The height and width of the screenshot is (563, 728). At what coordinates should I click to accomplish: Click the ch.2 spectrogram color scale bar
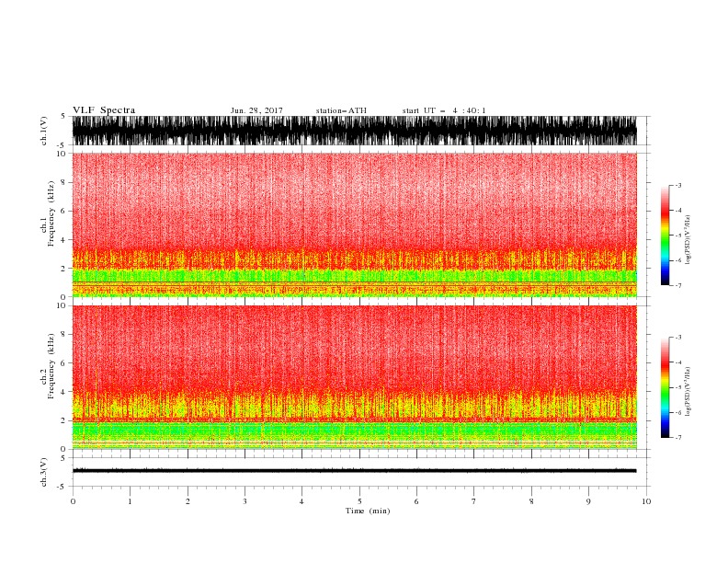tap(665, 387)
